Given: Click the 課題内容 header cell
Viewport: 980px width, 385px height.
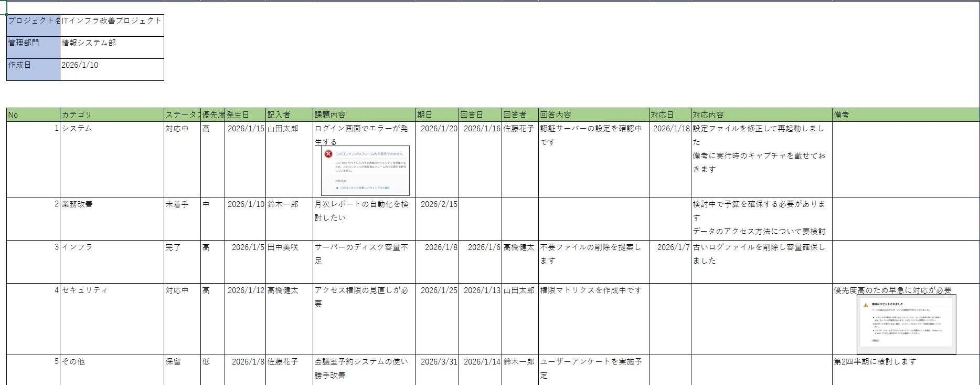Looking at the screenshot, I should click(364, 115).
